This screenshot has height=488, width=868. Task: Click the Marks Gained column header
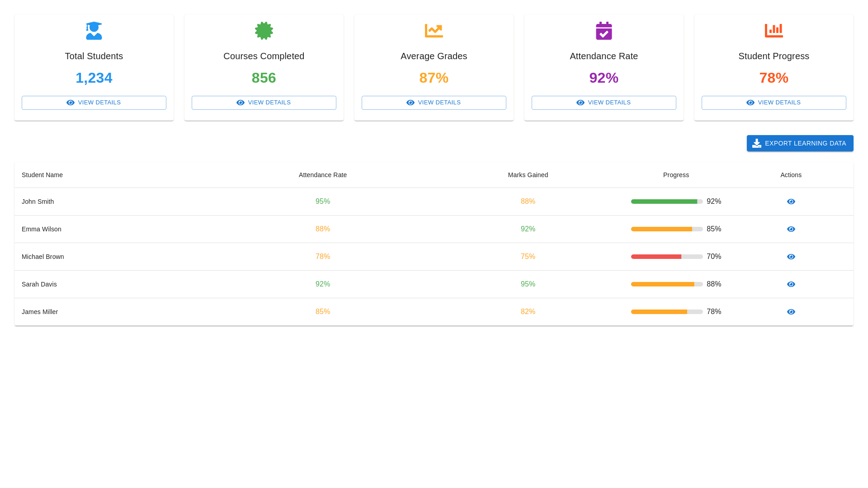pyautogui.click(x=528, y=175)
